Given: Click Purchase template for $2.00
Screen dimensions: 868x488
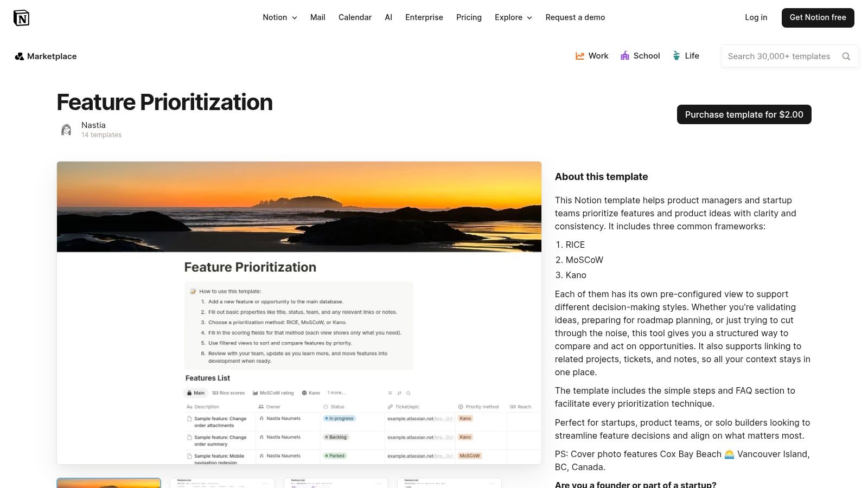Looking at the screenshot, I should click(744, 114).
